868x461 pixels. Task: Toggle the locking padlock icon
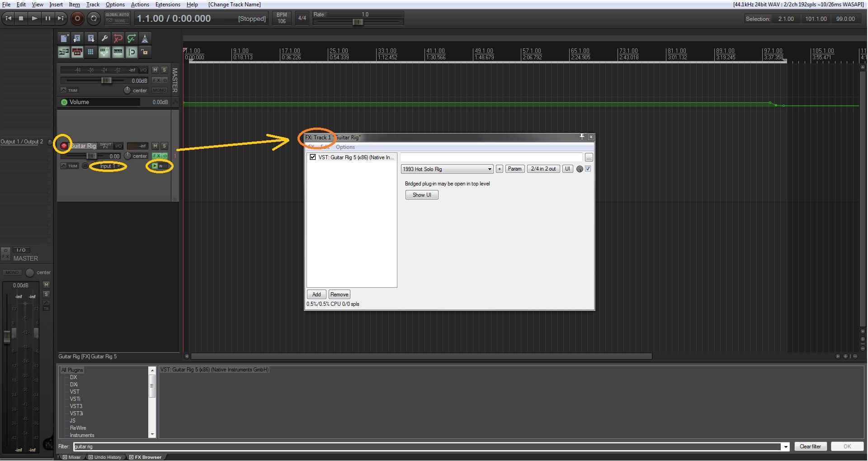(x=145, y=52)
